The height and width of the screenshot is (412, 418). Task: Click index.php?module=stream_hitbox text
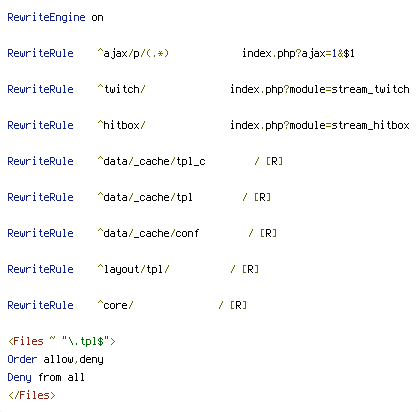pos(320,125)
